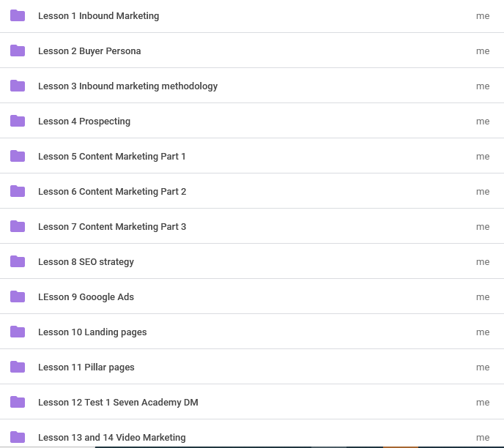Click the Lesson 2 Buyer Persona folder icon

pyautogui.click(x=18, y=51)
